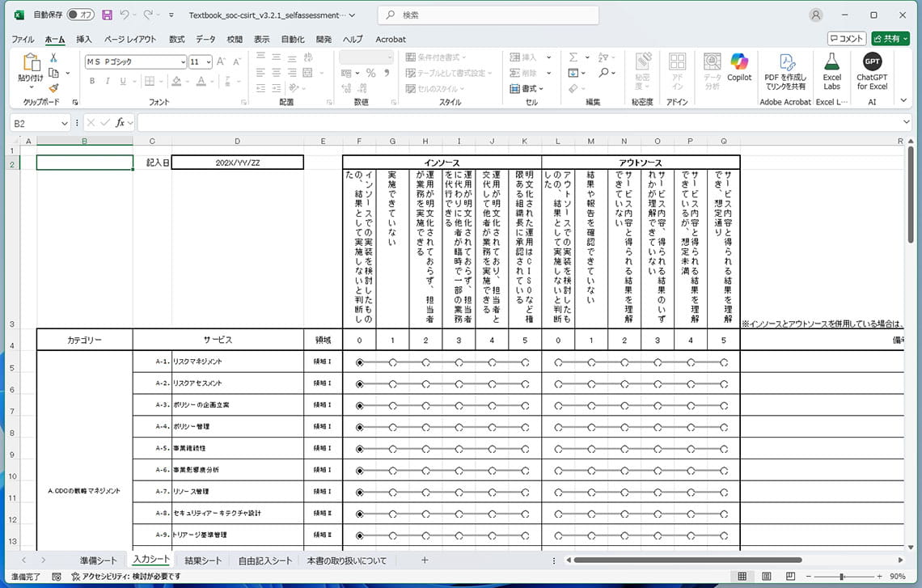
Task: Save the workbook with the floppy disk icon
Action: pyautogui.click(x=107, y=15)
